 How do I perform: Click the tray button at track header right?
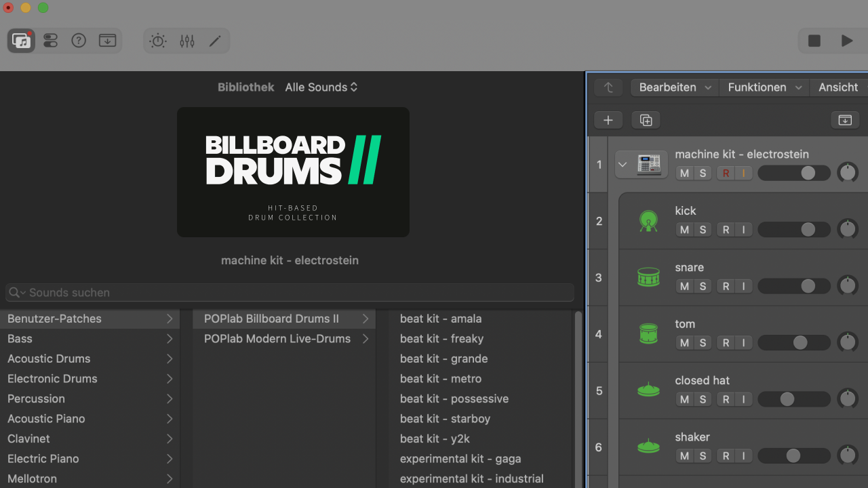(x=845, y=120)
